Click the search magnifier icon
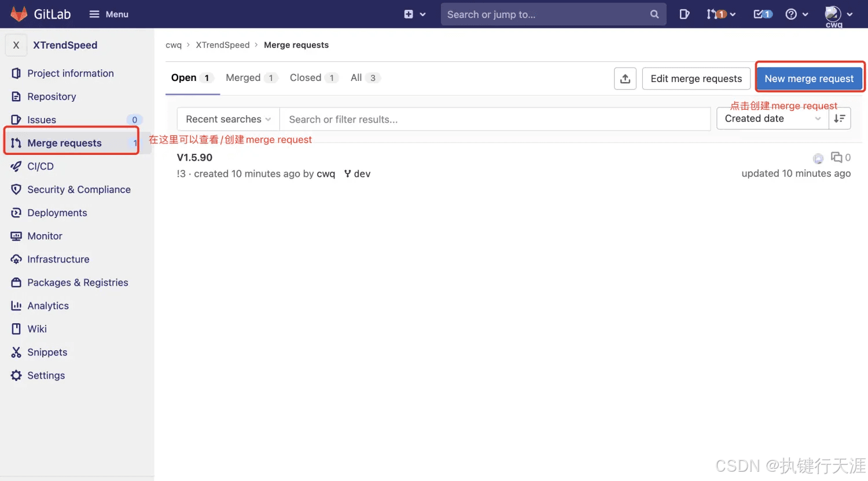This screenshot has height=481, width=868. click(654, 14)
